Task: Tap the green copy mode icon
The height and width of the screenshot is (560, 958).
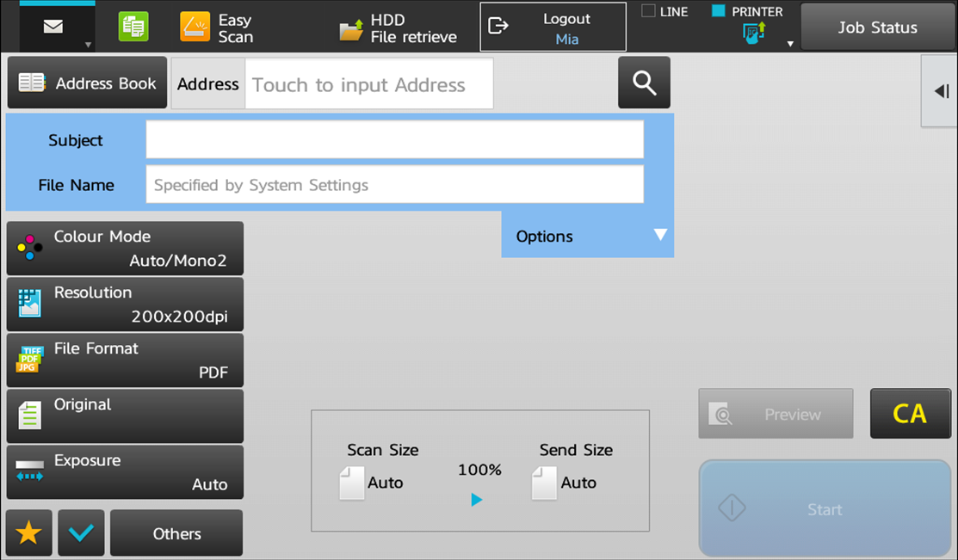Action: tap(133, 27)
